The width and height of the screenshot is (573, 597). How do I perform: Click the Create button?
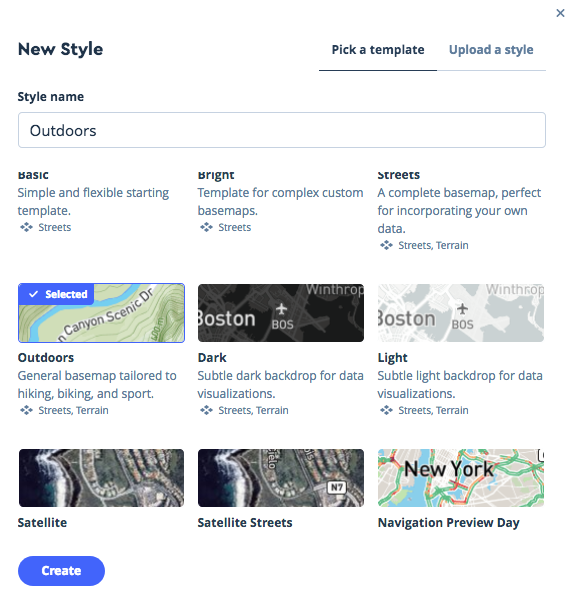[x=61, y=570]
